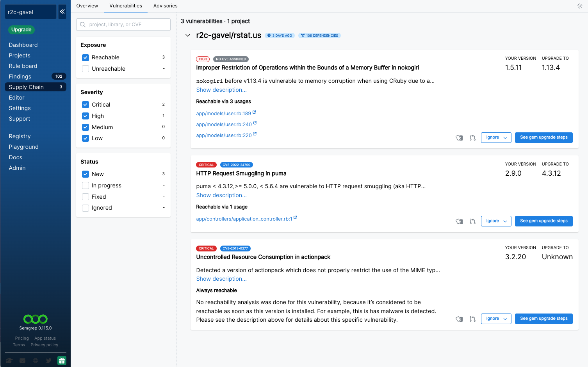The width and height of the screenshot is (588, 367).
Task: Open the Privacy policy footer link
Action: click(x=45, y=345)
